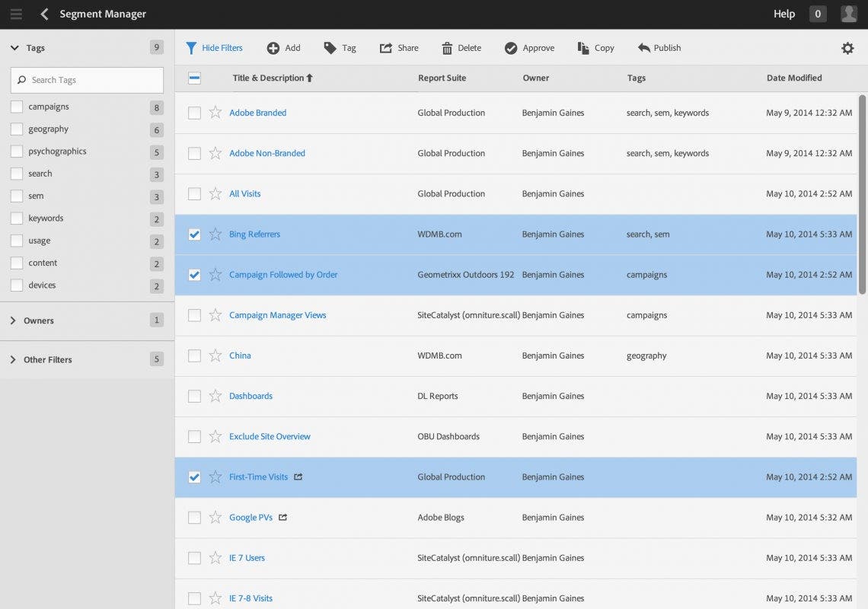Open the Add segment creation icon
868x609 pixels.
tap(273, 48)
